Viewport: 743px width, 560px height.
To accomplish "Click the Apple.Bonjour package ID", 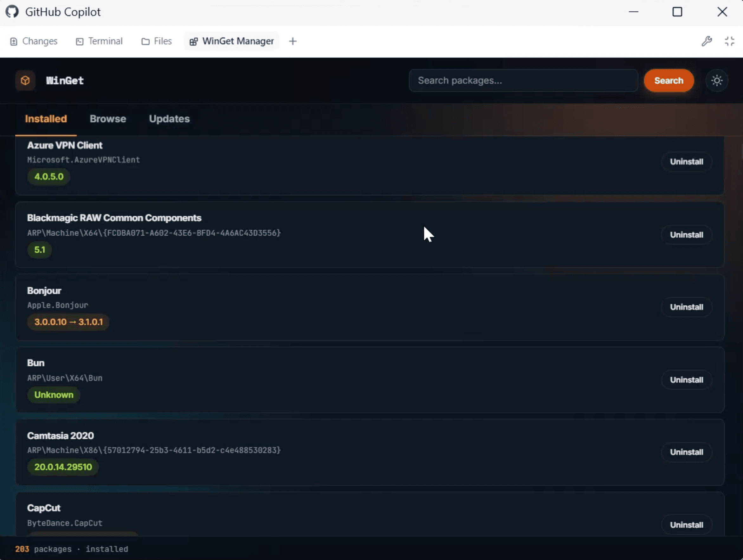I will (57, 305).
